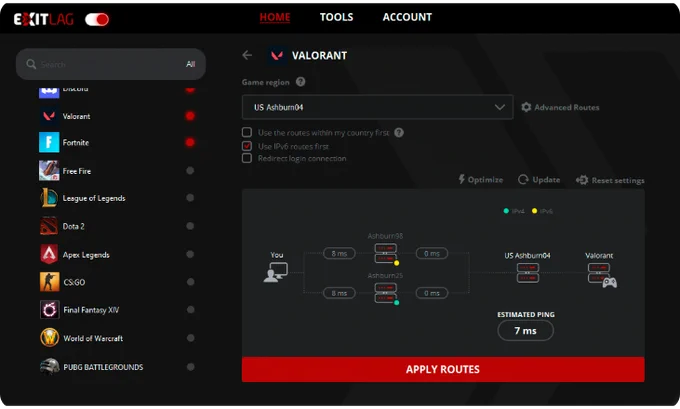Click the US Ashburn04 server icon
The width and height of the screenshot is (680, 409).
[x=528, y=273]
